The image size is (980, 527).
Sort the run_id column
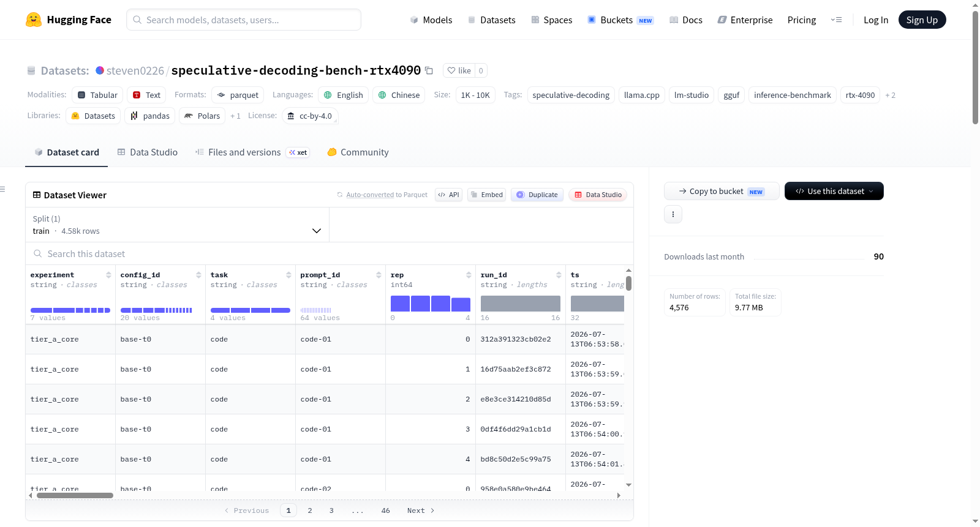coord(559,275)
